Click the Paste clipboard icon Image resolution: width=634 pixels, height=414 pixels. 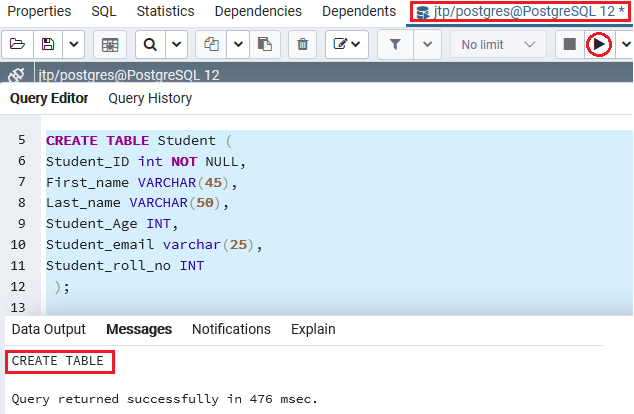264,45
